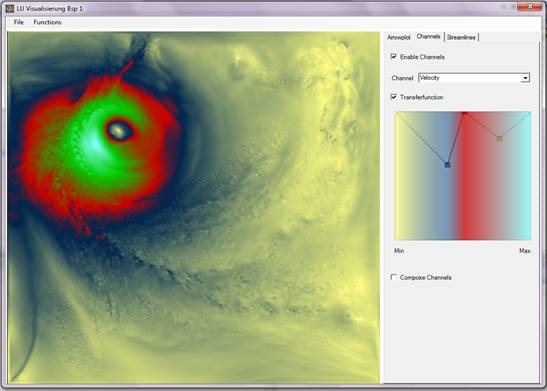Switch to the Arrowplot tab
Viewport: 547px width, 391px height.
pyautogui.click(x=399, y=37)
